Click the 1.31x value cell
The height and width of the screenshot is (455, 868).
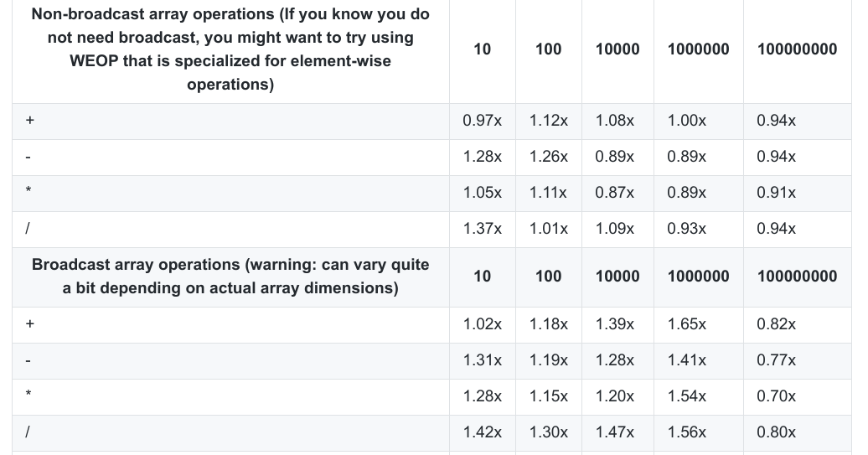pyautogui.click(x=483, y=360)
